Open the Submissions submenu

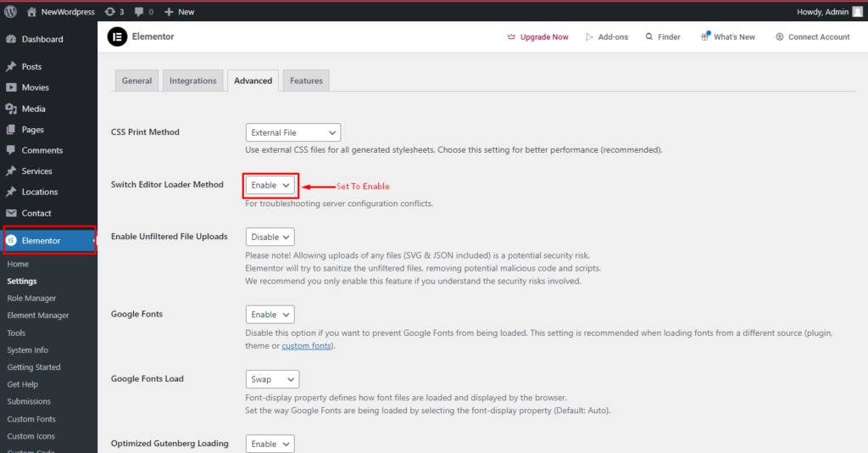tap(29, 401)
